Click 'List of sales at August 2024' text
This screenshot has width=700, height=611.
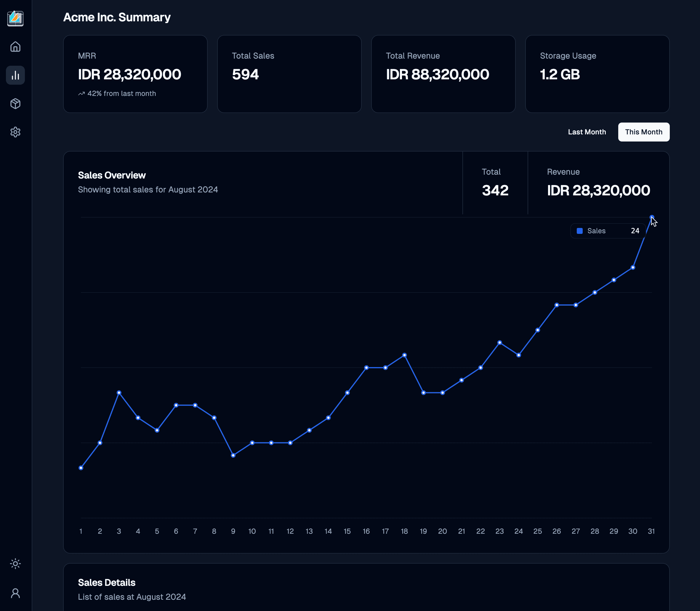pyautogui.click(x=132, y=597)
